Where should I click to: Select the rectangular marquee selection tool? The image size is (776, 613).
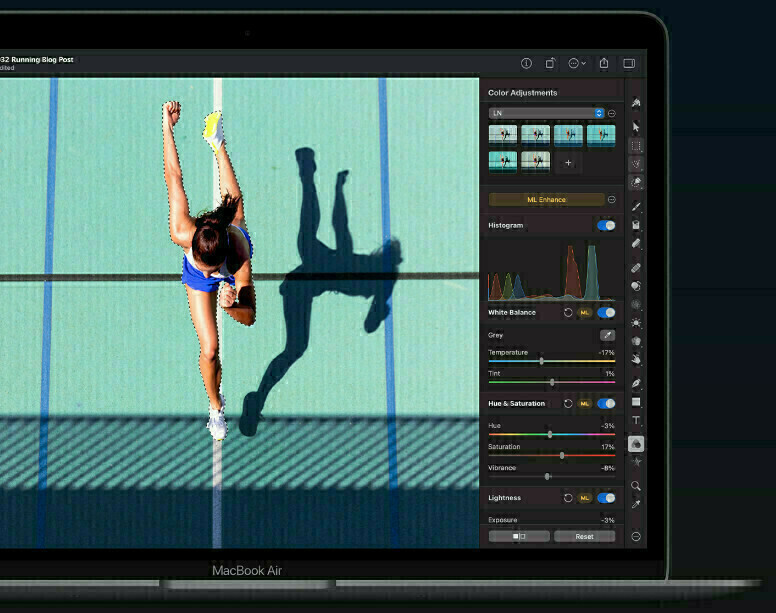[636, 146]
